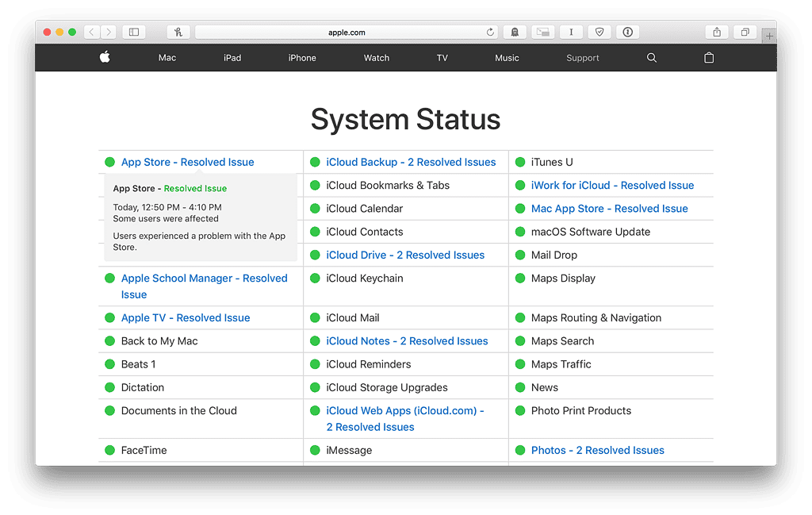Open a new tab with plus button
Viewport: 812px width, 515px height.
[x=769, y=36]
